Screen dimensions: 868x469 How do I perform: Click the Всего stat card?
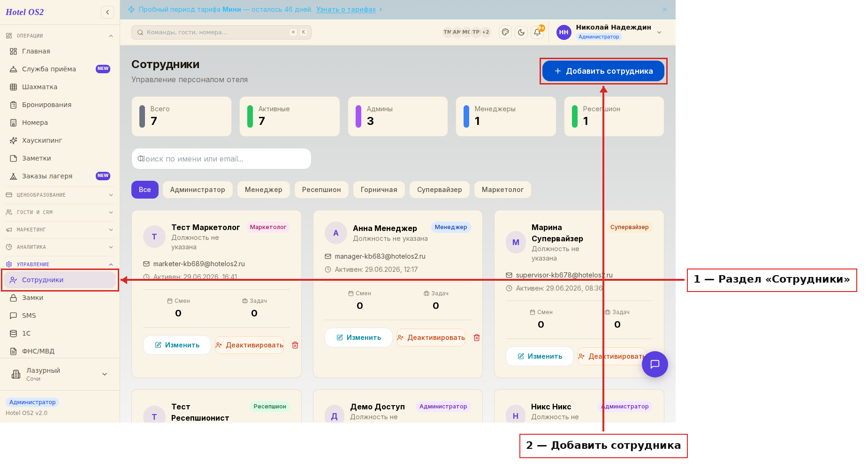(182, 116)
